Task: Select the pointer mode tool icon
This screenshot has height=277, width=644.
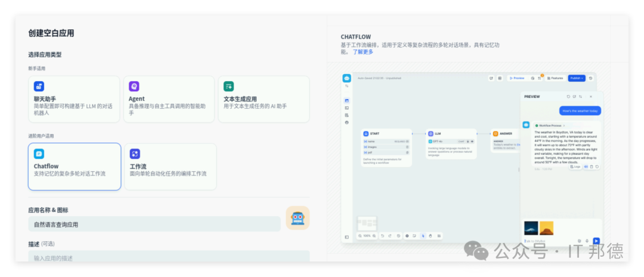Action: 423,236
